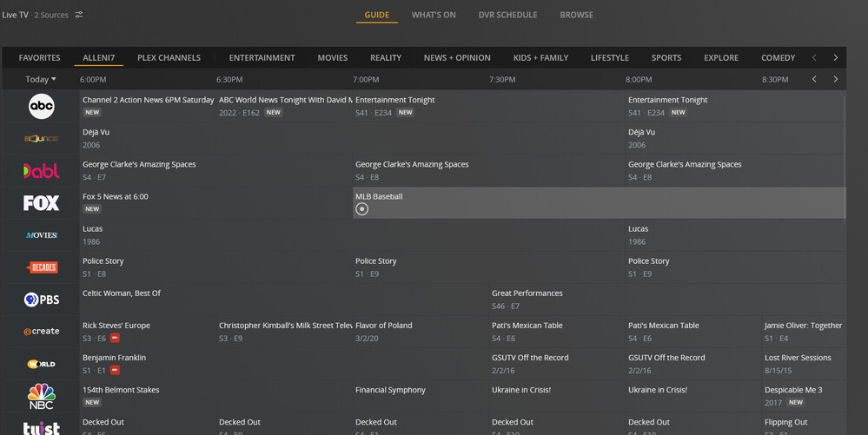Open 154th Belmont Stakes listing
868x435 pixels.
tap(216, 396)
